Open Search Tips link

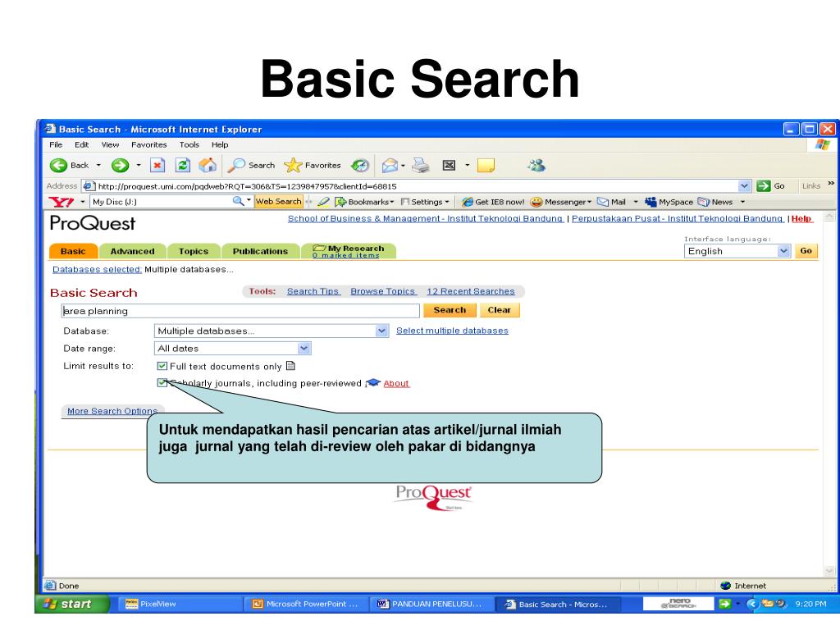pyautogui.click(x=313, y=291)
